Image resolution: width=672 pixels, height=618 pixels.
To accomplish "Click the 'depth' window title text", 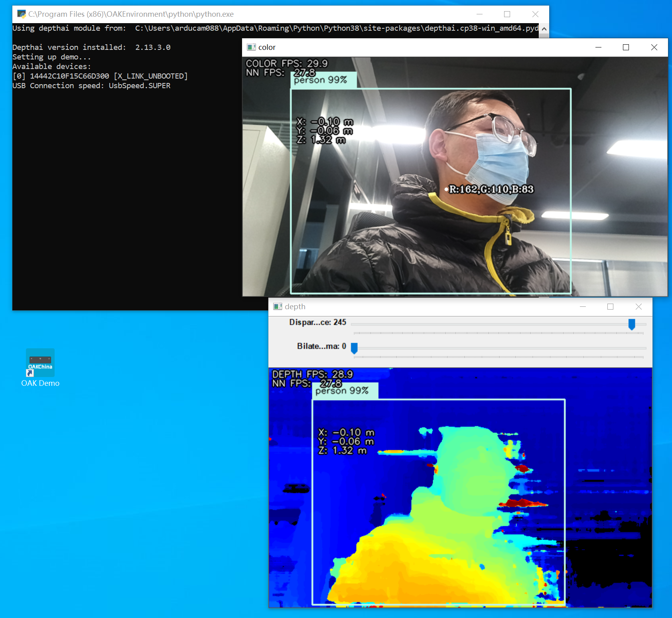I will (x=295, y=307).
